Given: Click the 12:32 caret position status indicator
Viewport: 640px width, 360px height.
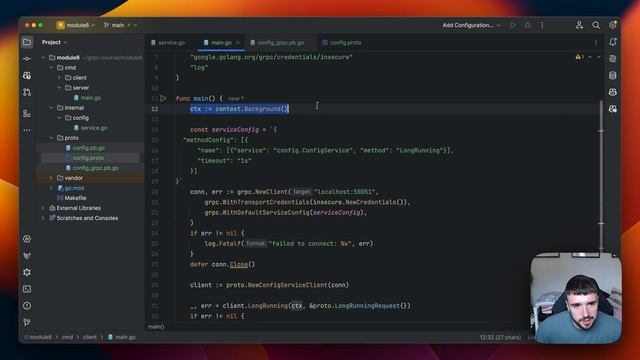Looking at the screenshot, I should tap(500, 338).
